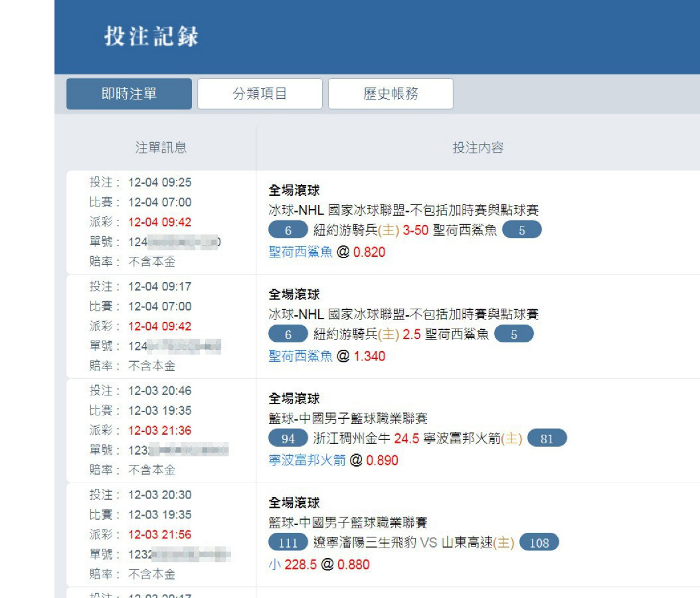Screen dimensions: 700x598
Task: Click the 注單訊息 column header
Action: pos(161,148)
